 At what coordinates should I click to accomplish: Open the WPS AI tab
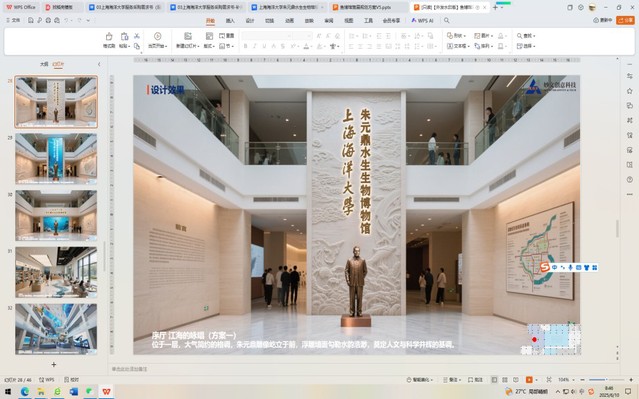422,20
